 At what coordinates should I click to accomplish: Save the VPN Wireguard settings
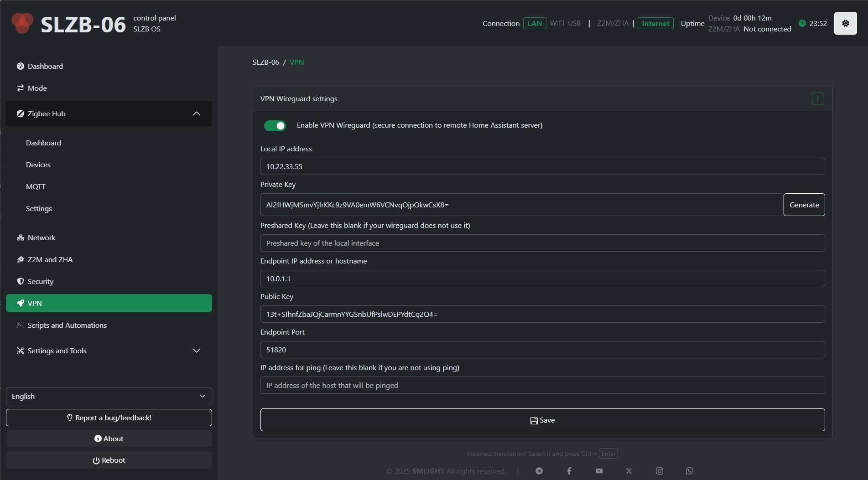coord(542,420)
